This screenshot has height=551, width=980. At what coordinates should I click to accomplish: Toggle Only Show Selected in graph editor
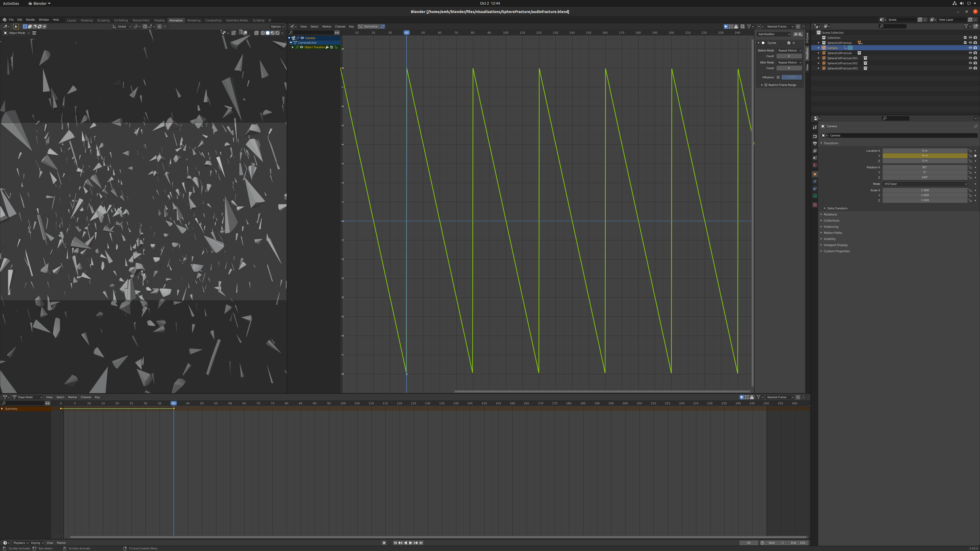pos(726,27)
